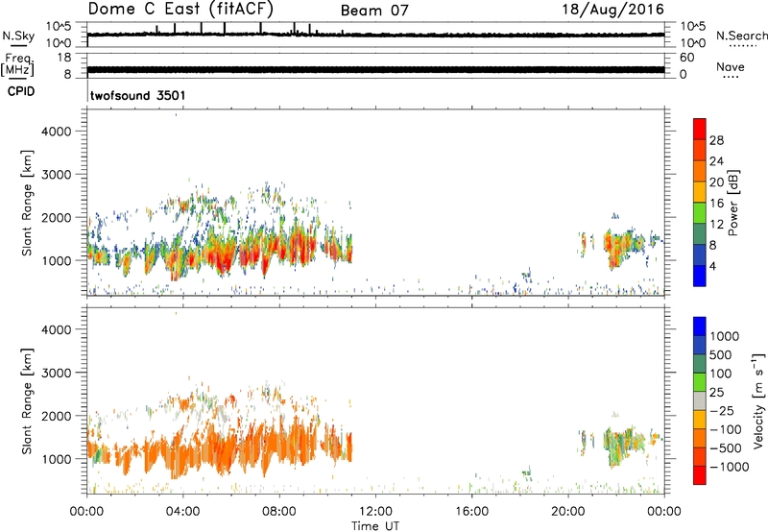Click the '28' power colorbar label
The width and height of the screenshot is (768, 532).
(716, 140)
